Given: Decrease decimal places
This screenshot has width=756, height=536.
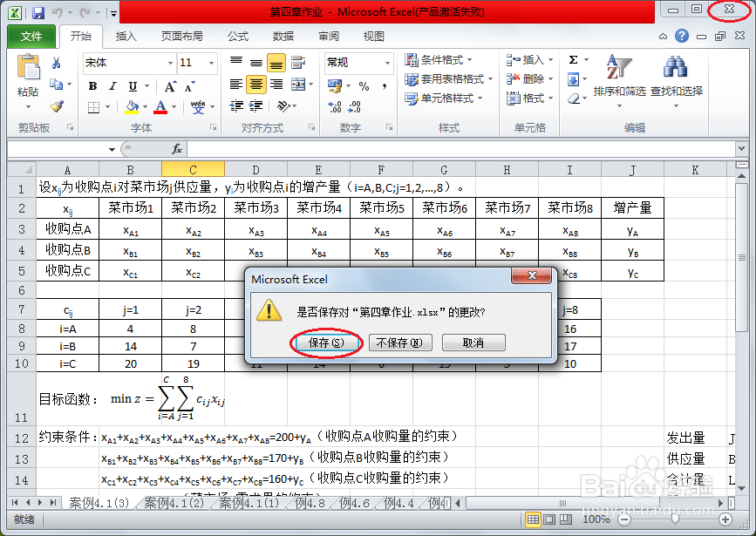Looking at the screenshot, I should pyautogui.click(x=354, y=106).
